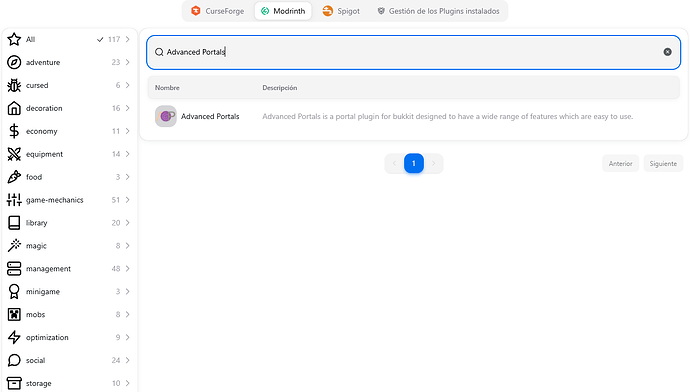
Task: Click the Descripción column header
Action: 280,88
